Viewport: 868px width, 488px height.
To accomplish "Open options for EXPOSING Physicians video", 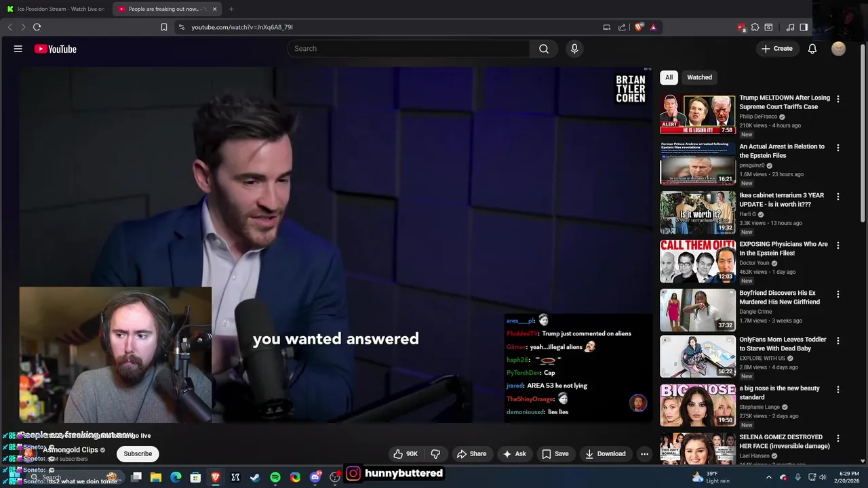I will 838,245.
